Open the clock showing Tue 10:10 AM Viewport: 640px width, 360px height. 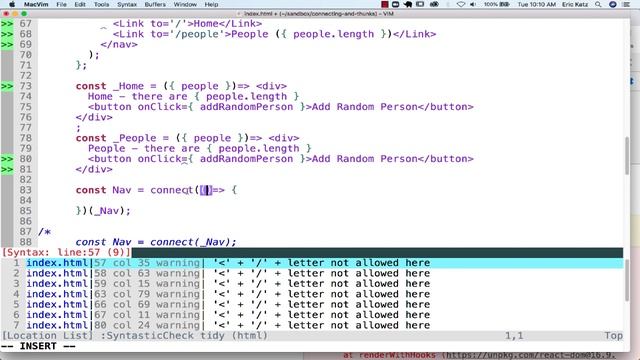tap(537, 4)
